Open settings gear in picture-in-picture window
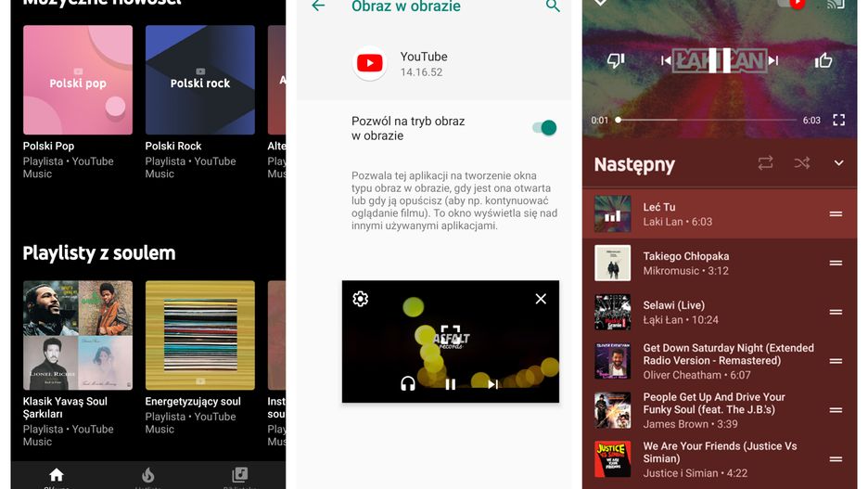This screenshot has height=489, width=868. [x=361, y=299]
